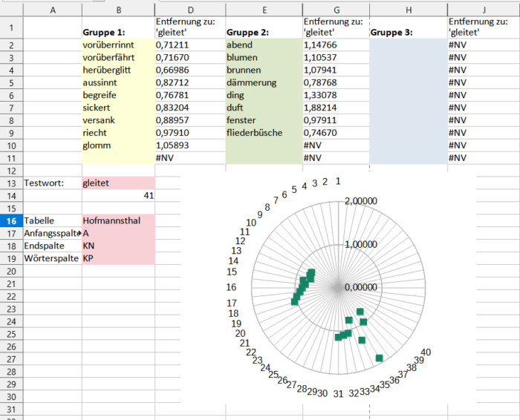This screenshot has height=420, width=520.
Task: Select the 'Gruppe 1:' header cell
Action: pyautogui.click(x=118, y=33)
